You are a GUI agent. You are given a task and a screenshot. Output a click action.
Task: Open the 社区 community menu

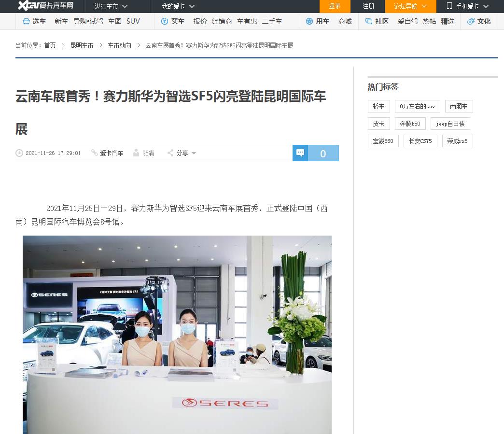pos(382,22)
